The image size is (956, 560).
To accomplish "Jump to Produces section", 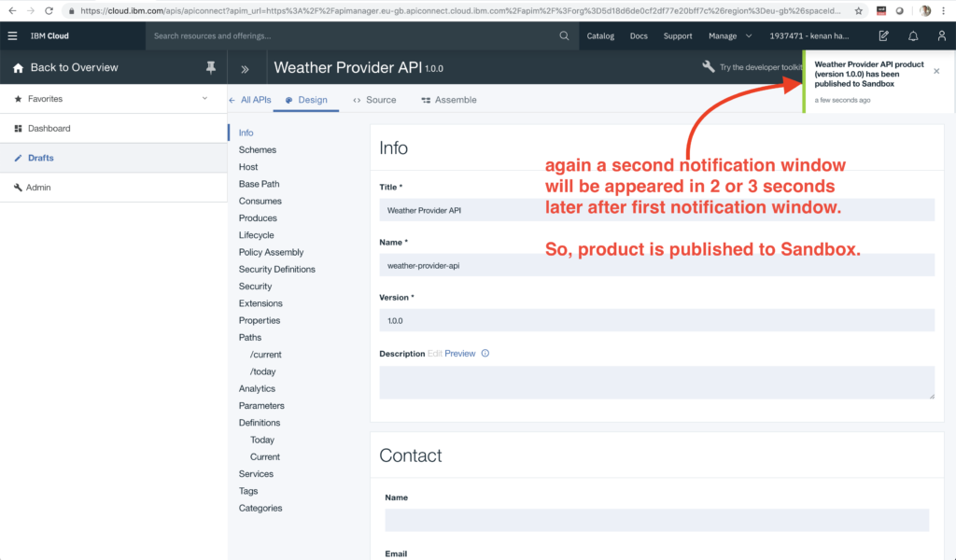I will tap(258, 218).
